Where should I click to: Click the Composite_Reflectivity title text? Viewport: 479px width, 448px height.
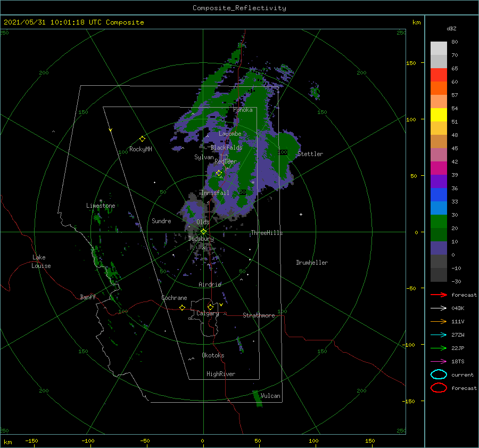pyautogui.click(x=240, y=8)
